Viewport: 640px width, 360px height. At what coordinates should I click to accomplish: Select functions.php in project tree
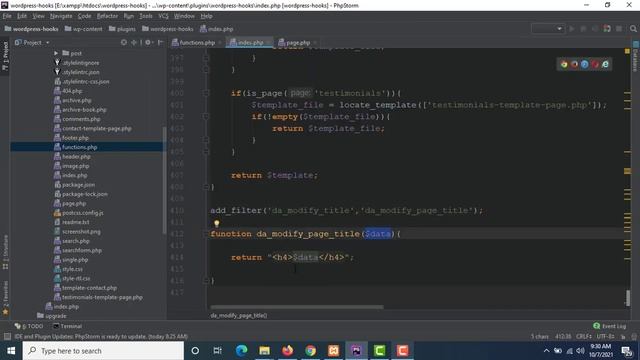[x=80, y=147]
